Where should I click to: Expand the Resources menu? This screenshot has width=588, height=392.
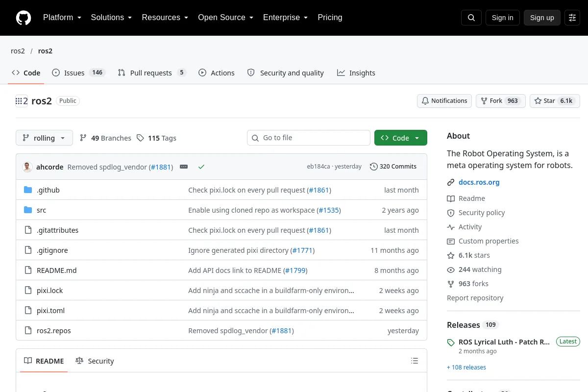[x=165, y=18]
